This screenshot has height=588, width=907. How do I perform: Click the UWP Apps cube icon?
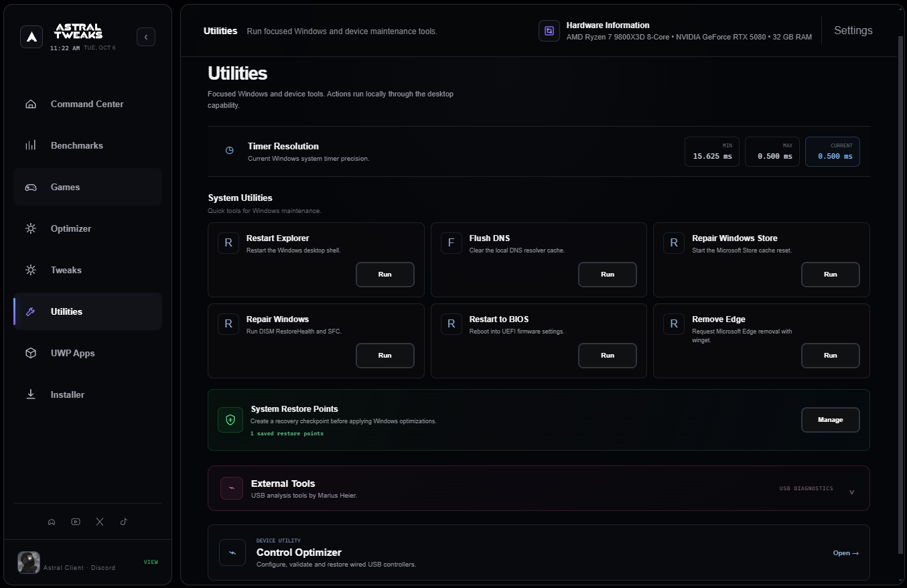click(31, 353)
